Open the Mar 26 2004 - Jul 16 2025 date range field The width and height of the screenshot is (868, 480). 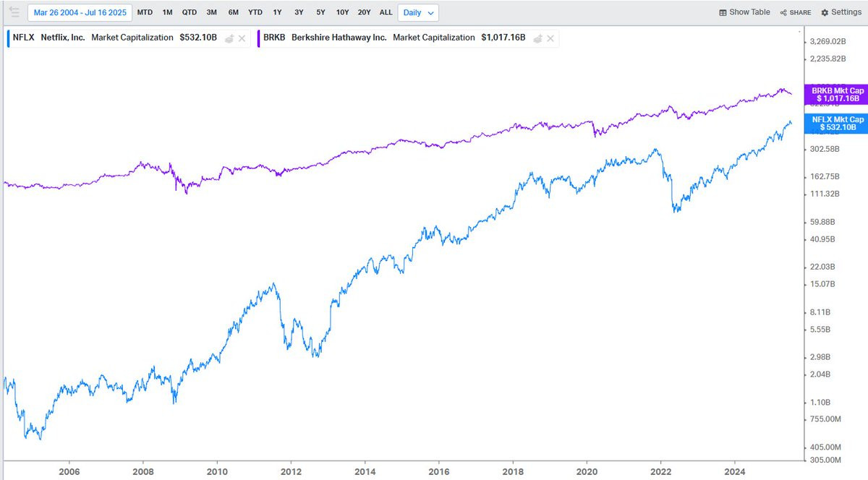[80, 12]
